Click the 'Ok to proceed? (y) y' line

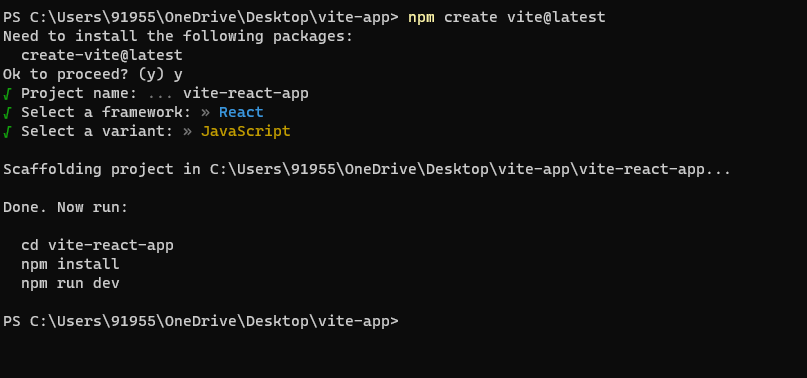(x=93, y=75)
